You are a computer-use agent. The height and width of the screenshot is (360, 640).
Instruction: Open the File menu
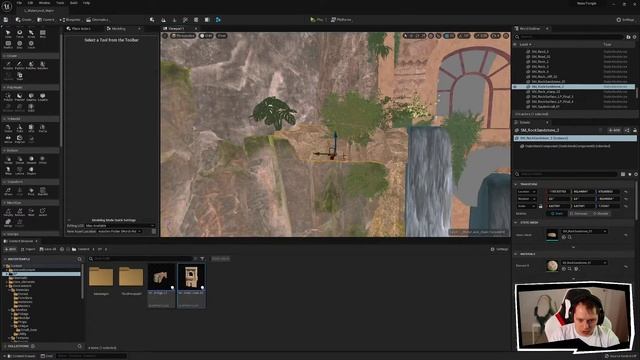pos(19,3)
